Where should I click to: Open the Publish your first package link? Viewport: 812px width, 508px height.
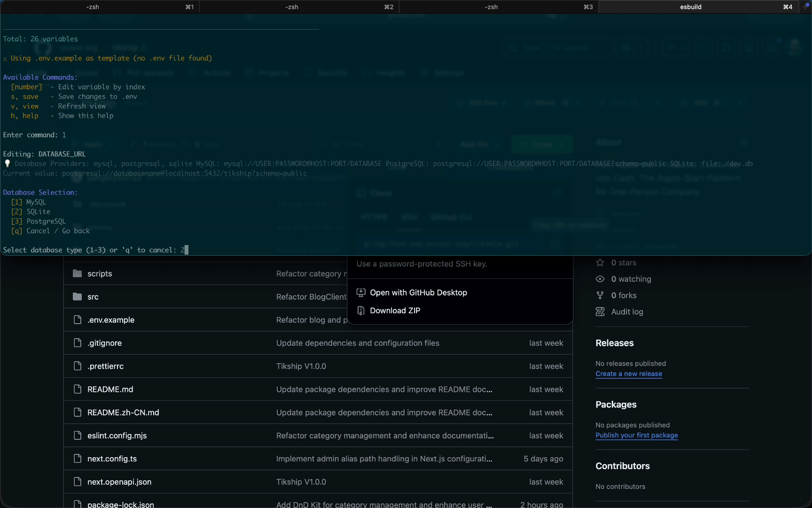pos(637,436)
